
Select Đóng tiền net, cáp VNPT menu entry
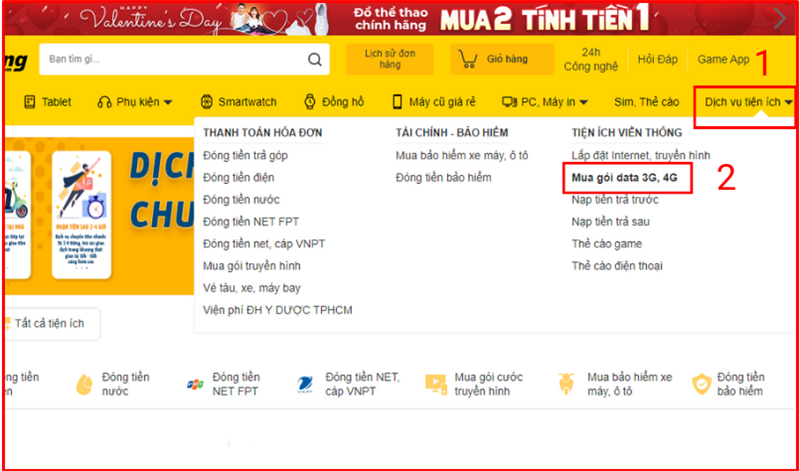point(264,244)
